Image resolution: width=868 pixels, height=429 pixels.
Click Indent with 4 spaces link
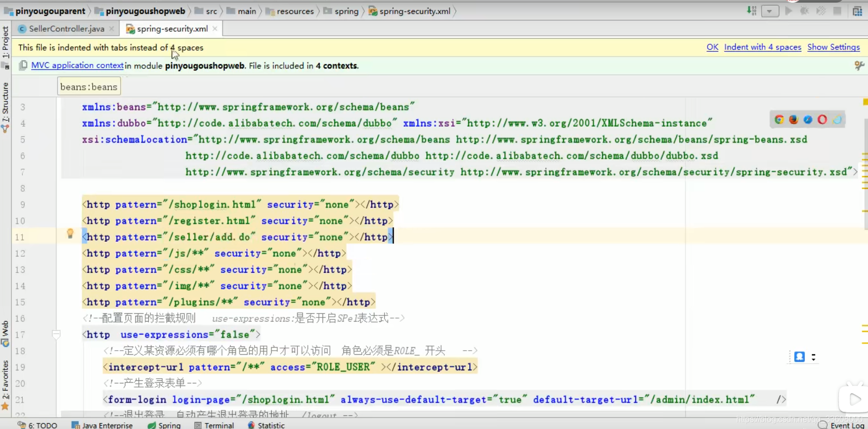pyautogui.click(x=763, y=47)
